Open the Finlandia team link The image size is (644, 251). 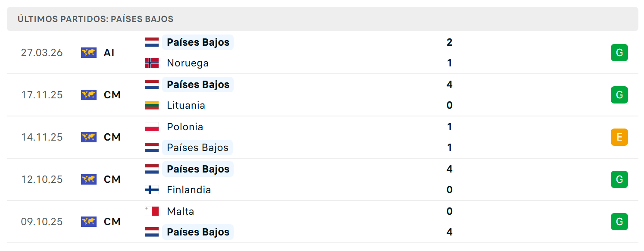(x=189, y=190)
